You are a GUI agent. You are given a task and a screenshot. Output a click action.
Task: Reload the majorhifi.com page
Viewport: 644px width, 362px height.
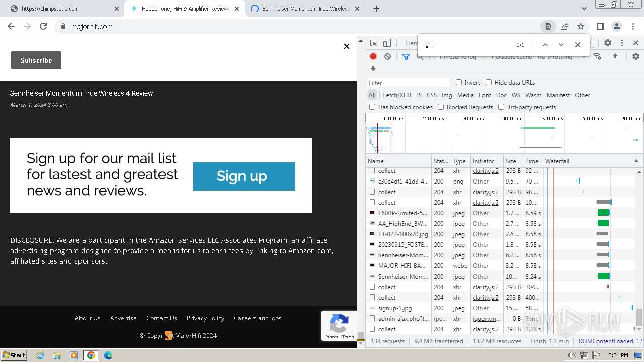coord(43,26)
